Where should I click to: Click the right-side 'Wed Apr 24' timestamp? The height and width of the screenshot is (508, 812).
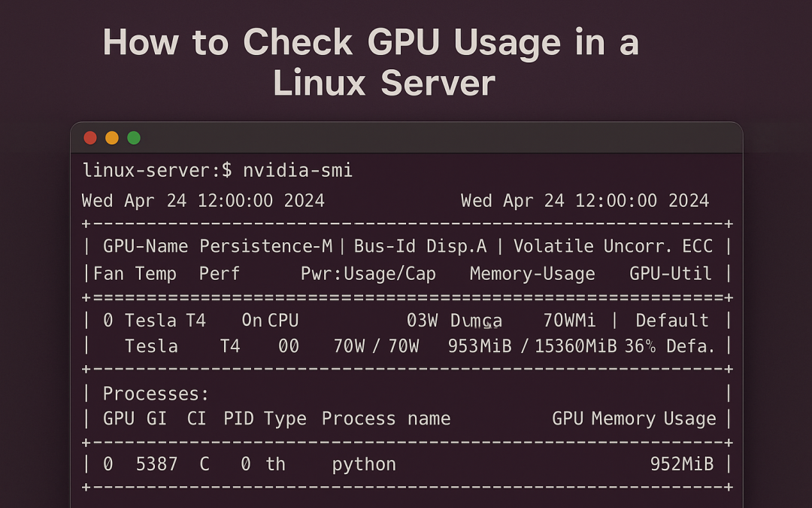coord(584,201)
